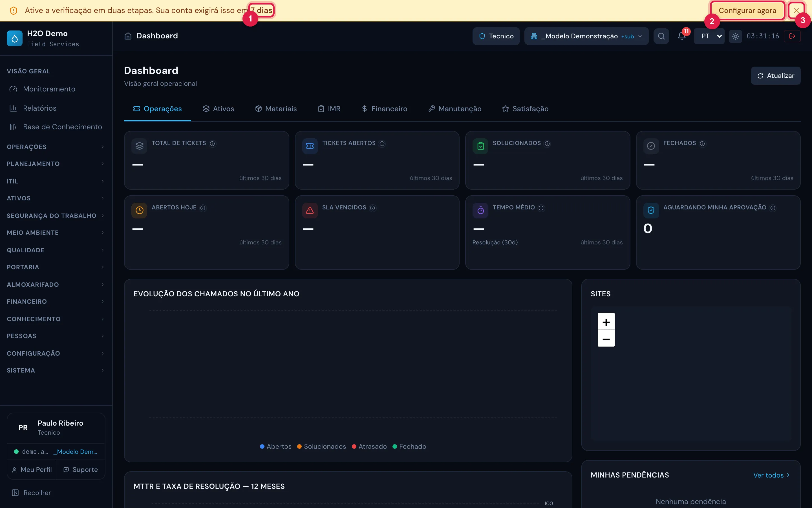The height and width of the screenshot is (508, 812).
Task: Open Meu Perfil in sidebar footer
Action: click(32, 470)
